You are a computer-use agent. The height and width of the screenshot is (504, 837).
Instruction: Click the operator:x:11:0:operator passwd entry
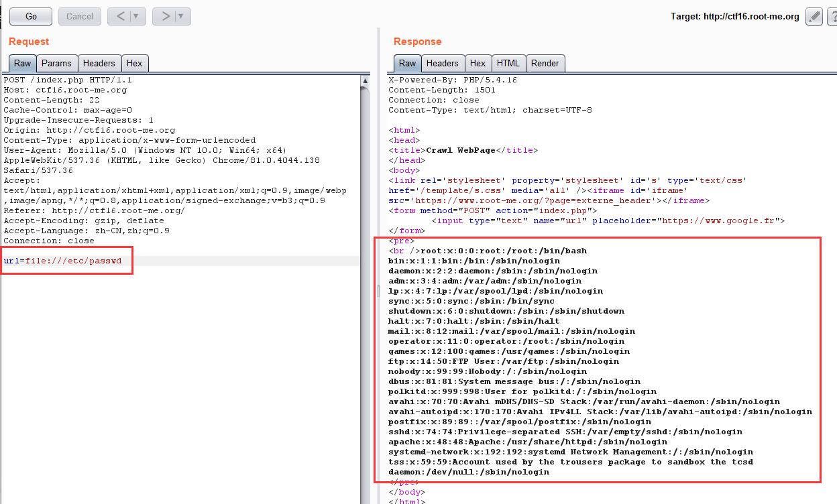[x=506, y=341]
